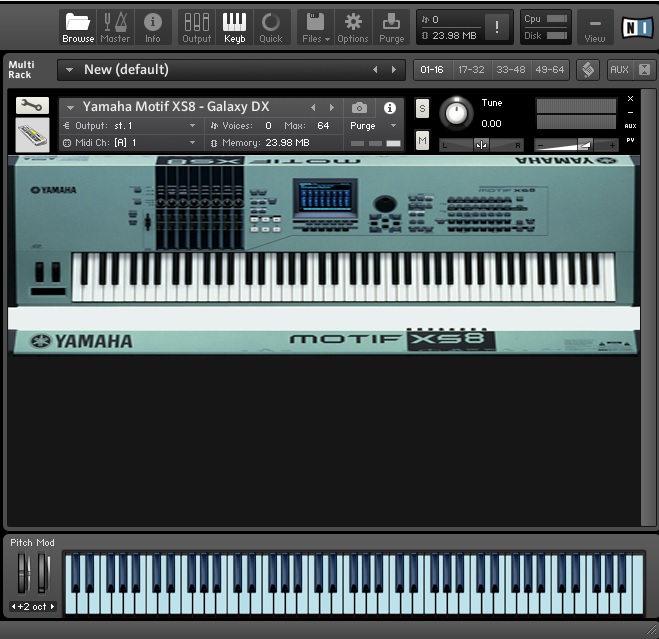
Task: Open the instrument Purge dropdown
Action: (373, 126)
